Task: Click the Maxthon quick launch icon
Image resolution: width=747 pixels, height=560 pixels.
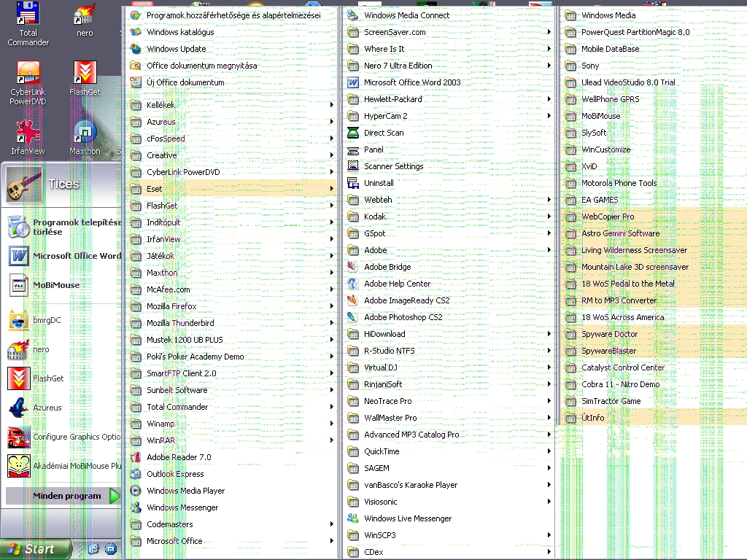Action: (x=111, y=549)
